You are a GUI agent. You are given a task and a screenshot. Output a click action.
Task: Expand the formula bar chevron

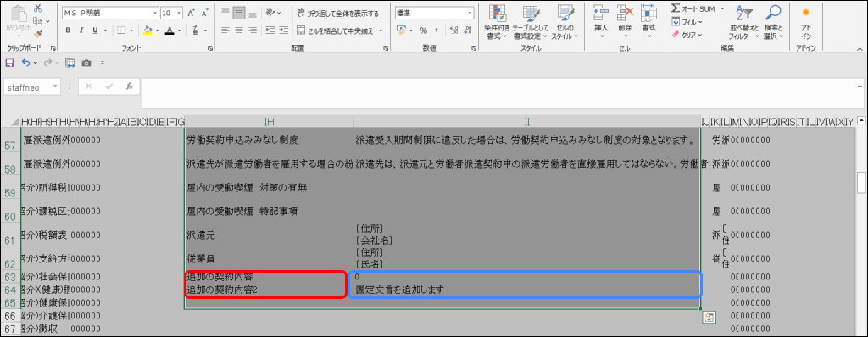tap(860, 86)
